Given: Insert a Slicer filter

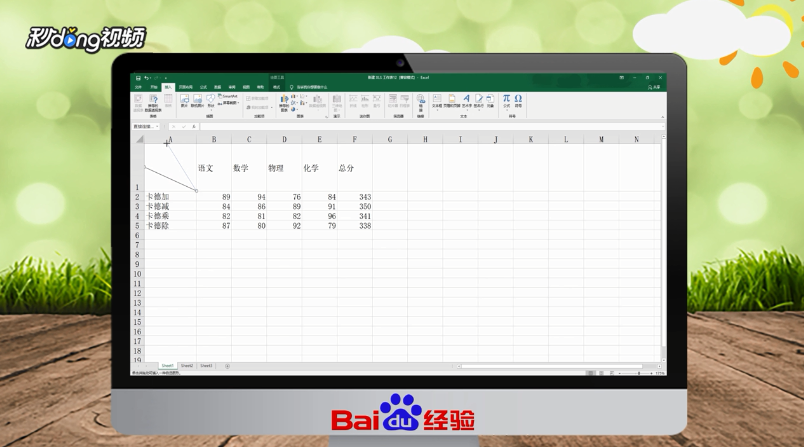Looking at the screenshot, I should coord(393,101).
